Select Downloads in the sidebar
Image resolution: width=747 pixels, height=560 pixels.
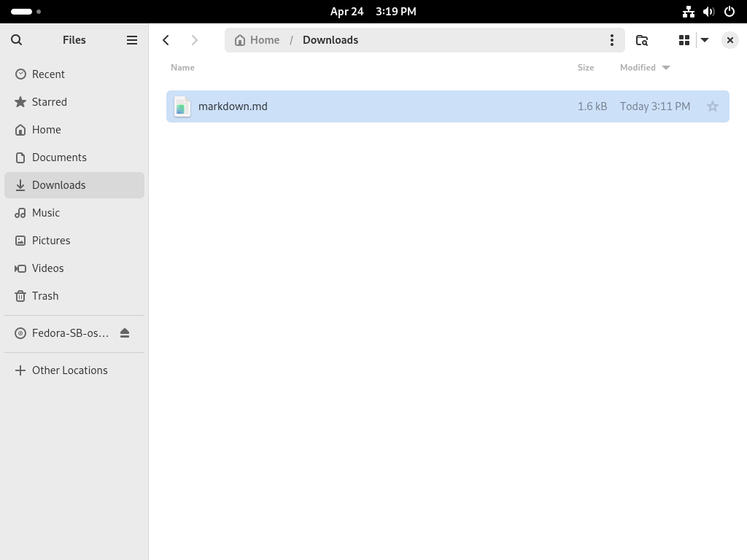pyautogui.click(x=74, y=185)
